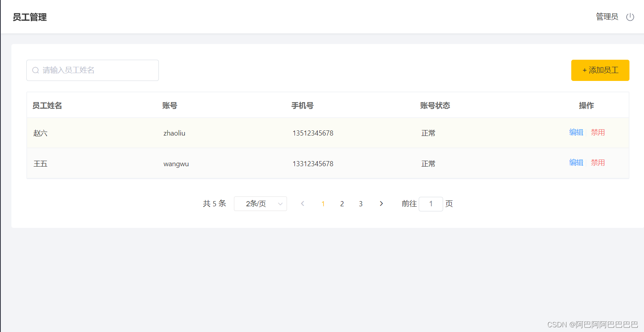Edit employee 王五
644x332 pixels.
576,163
